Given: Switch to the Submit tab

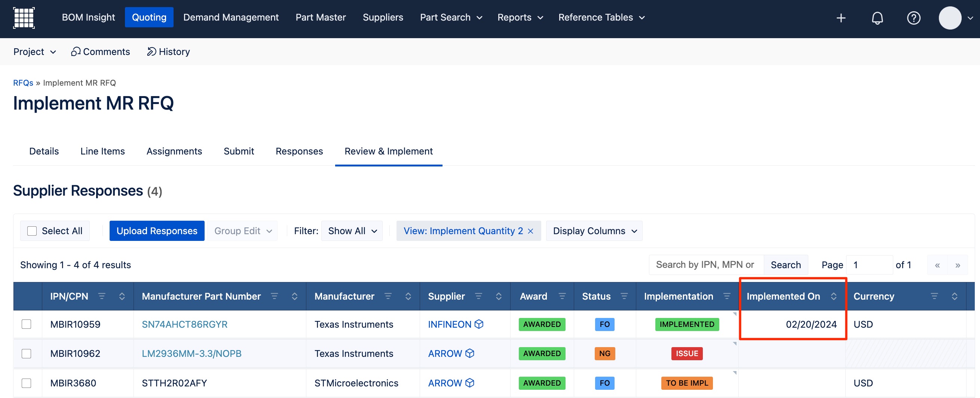Looking at the screenshot, I should coord(239,151).
